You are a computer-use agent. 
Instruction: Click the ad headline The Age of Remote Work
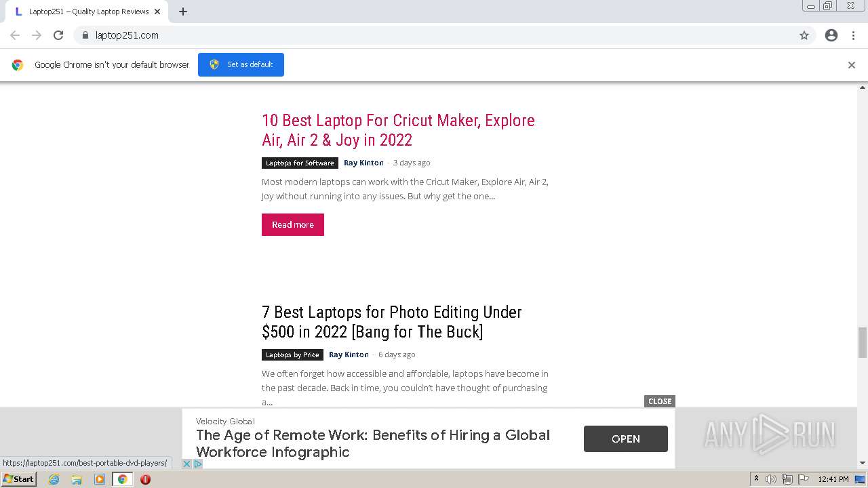click(373, 443)
